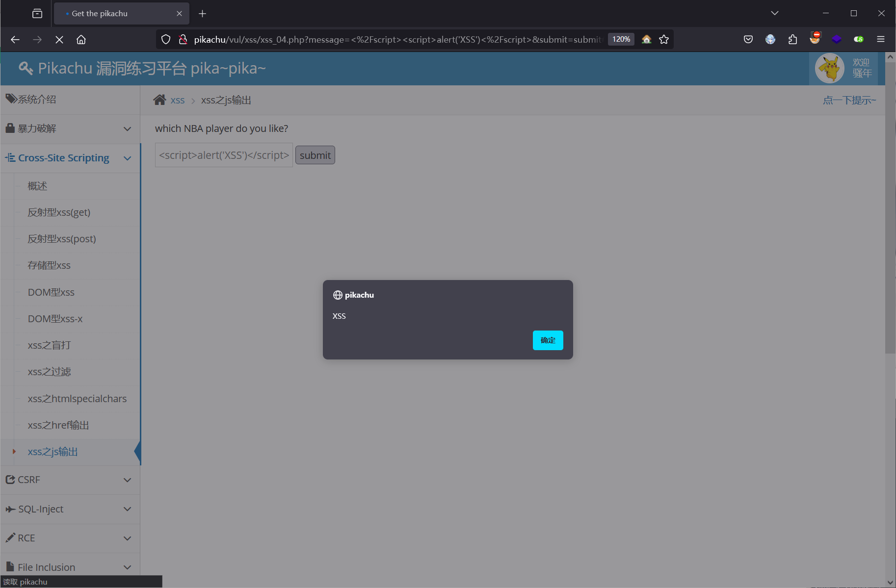Screen dimensions: 896x588
Task: Go back with the browser back arrow
Action: tap(15, 40)
